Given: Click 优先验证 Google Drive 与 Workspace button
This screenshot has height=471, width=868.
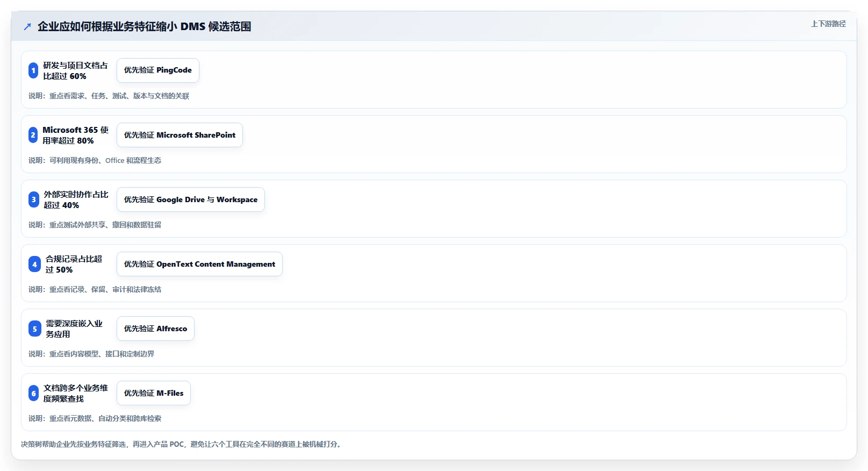Looking at the screenshot, I should [191, 199].
